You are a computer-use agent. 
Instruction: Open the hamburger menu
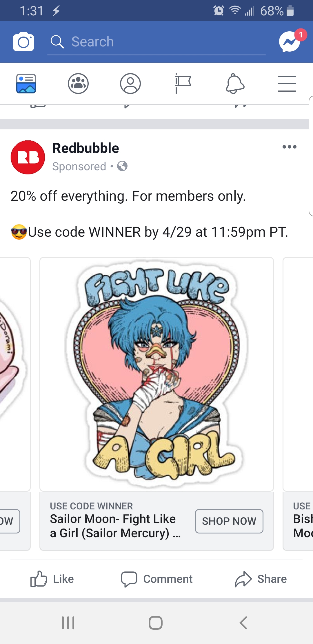pyautogui.click(x=287, y=84)
